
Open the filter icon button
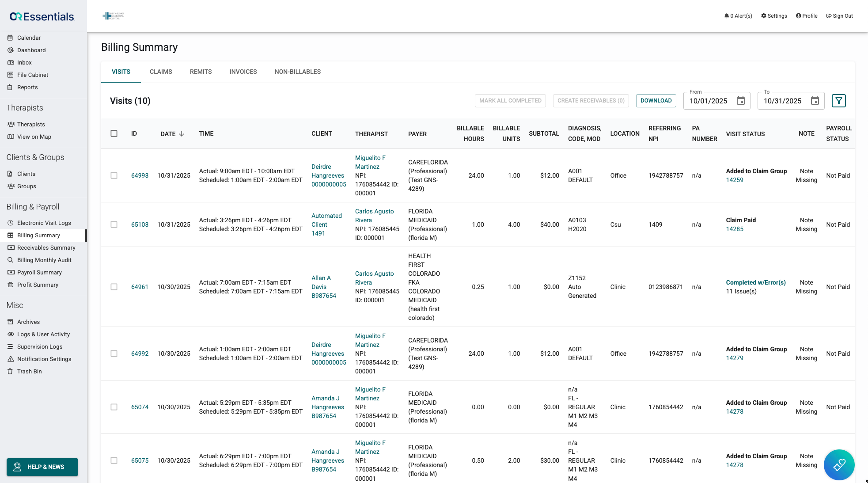[x=838, y=101]
